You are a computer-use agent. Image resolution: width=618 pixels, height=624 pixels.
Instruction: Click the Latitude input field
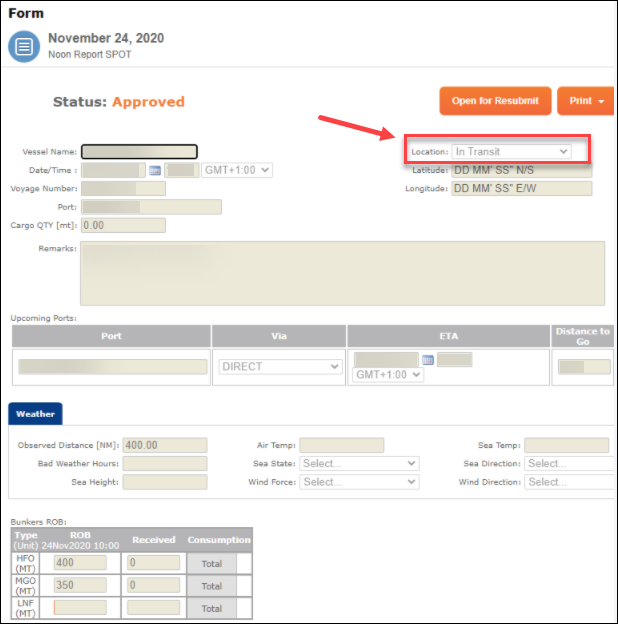click(x=521, y=171)
